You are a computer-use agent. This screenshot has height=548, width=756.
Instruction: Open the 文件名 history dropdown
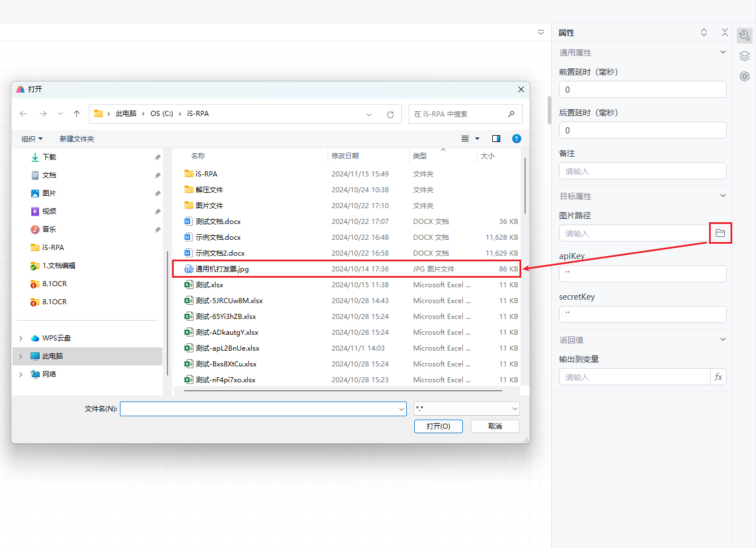pos(402,409)
